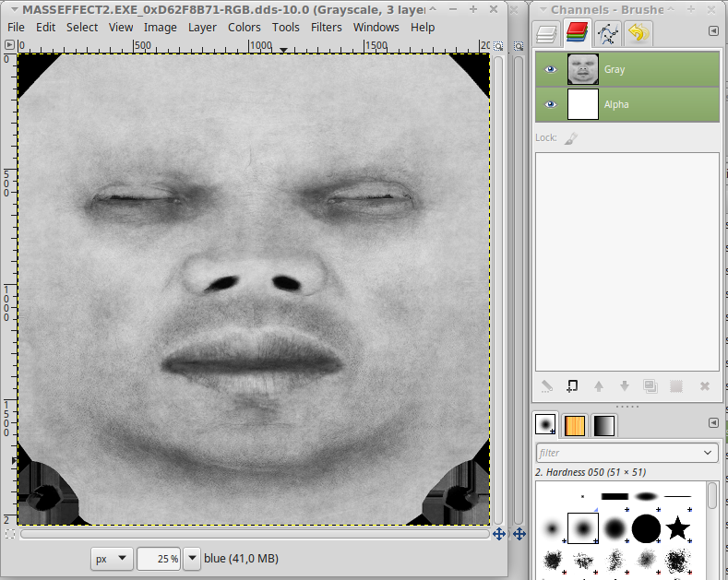Click the raise channel arrow icon
Viewport: 728px width, 580px height.
pos(599,386)
